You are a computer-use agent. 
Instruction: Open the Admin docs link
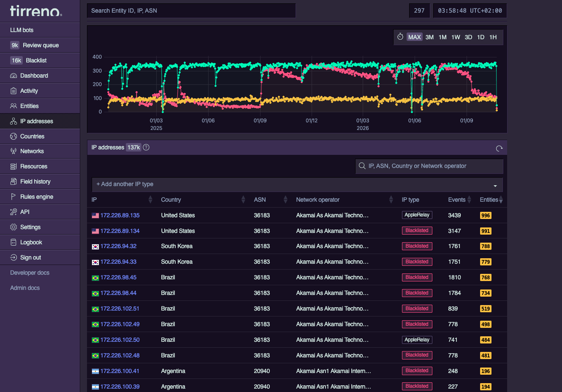[25, 288]
